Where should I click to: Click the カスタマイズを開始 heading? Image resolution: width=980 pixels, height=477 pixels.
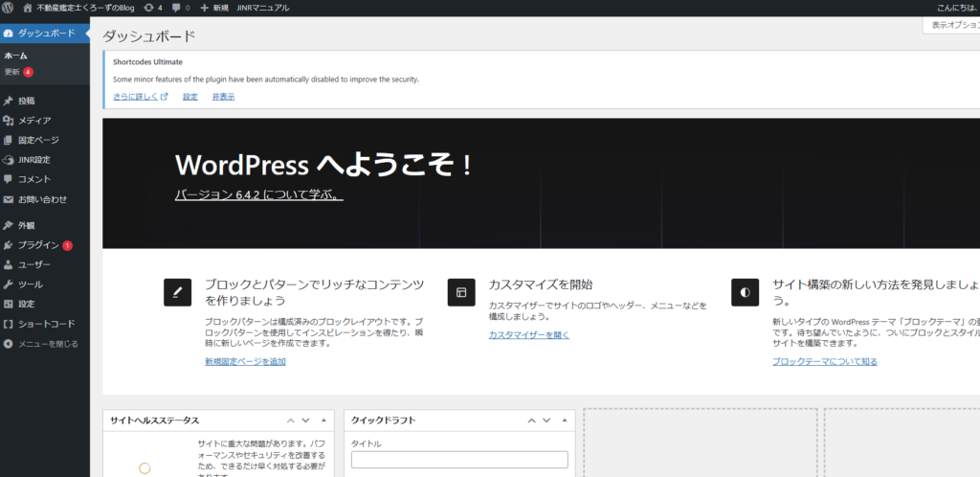pyautogui.click(x=541, y=284)
